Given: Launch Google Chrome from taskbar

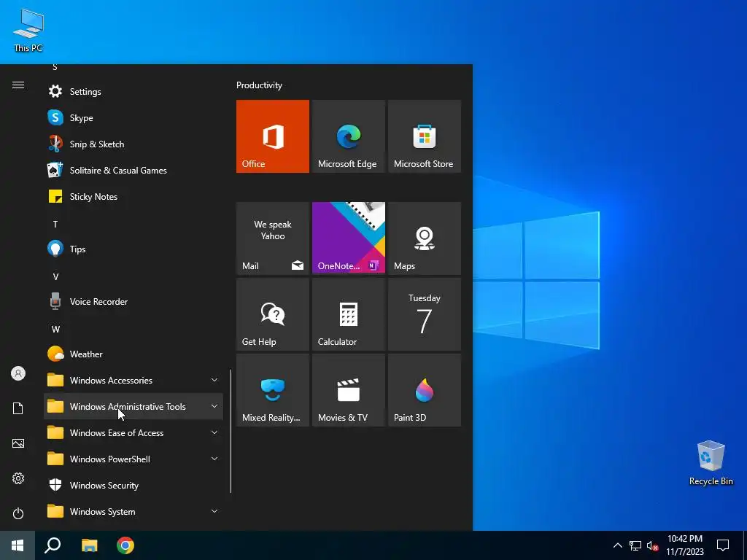Looking at the screenshot, I should coord(125,545).
